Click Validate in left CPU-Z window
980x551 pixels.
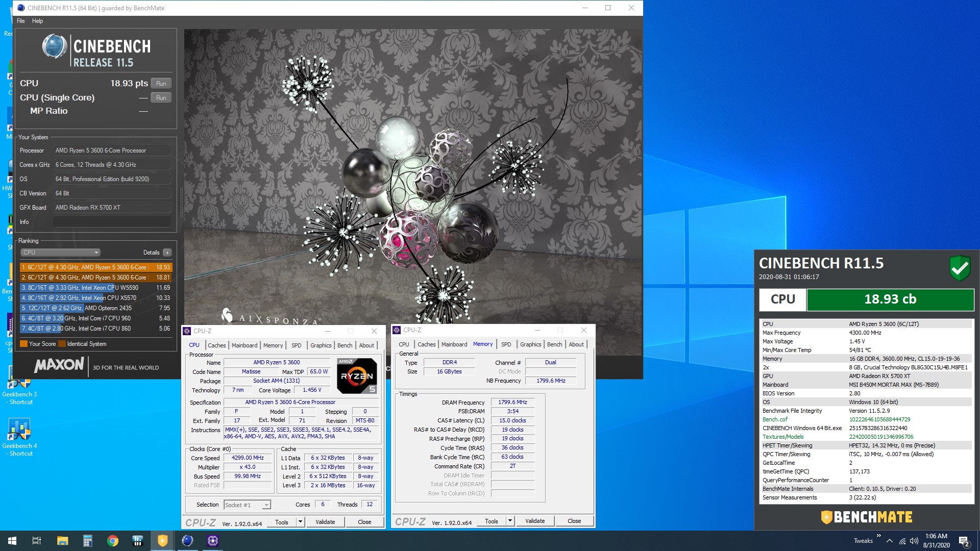pos(325,522)
